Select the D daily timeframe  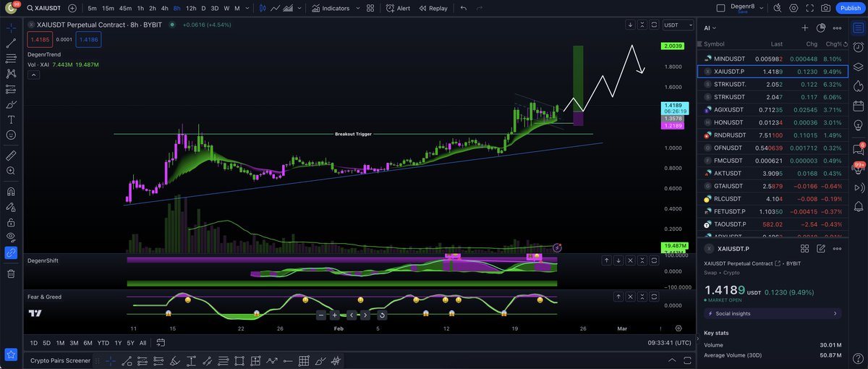[x=203, y=8]
